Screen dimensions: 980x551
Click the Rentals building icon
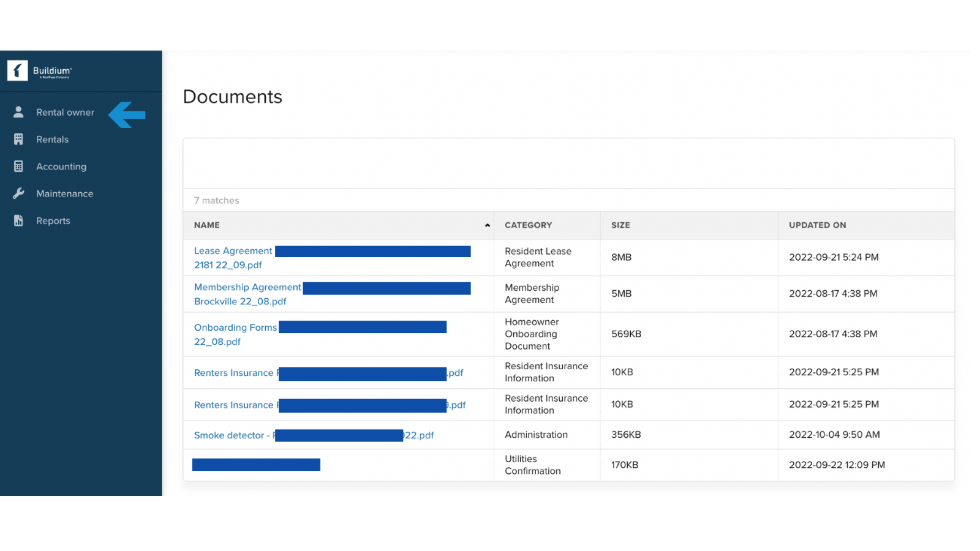[x=18, y=140]
